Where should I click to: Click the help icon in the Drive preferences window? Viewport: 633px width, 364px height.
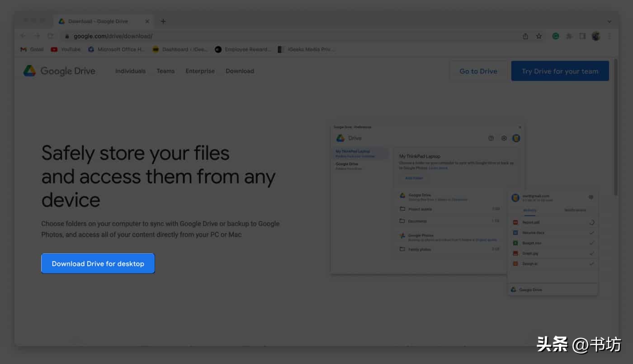coord(491,138)
